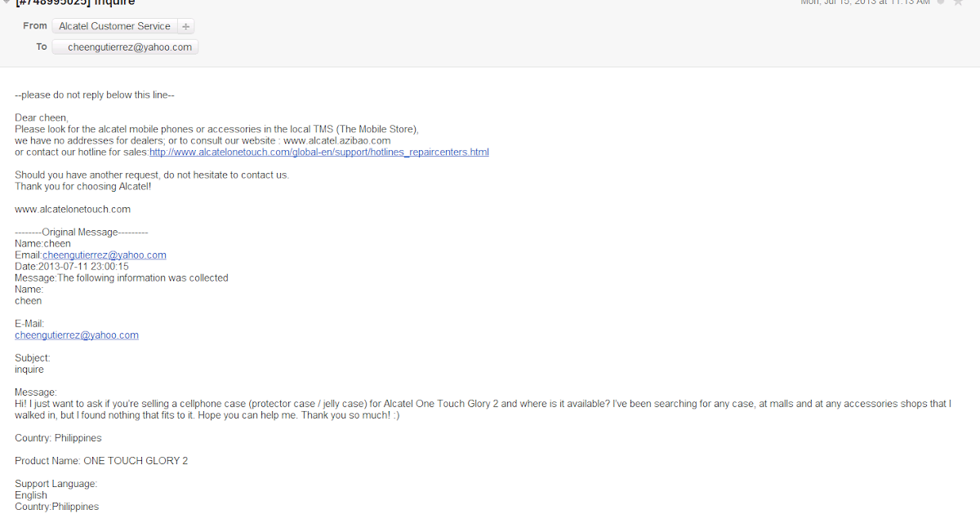Select the line 'Country: Philippines'
This screenshot has height=514, width=980.
point(58,437)
